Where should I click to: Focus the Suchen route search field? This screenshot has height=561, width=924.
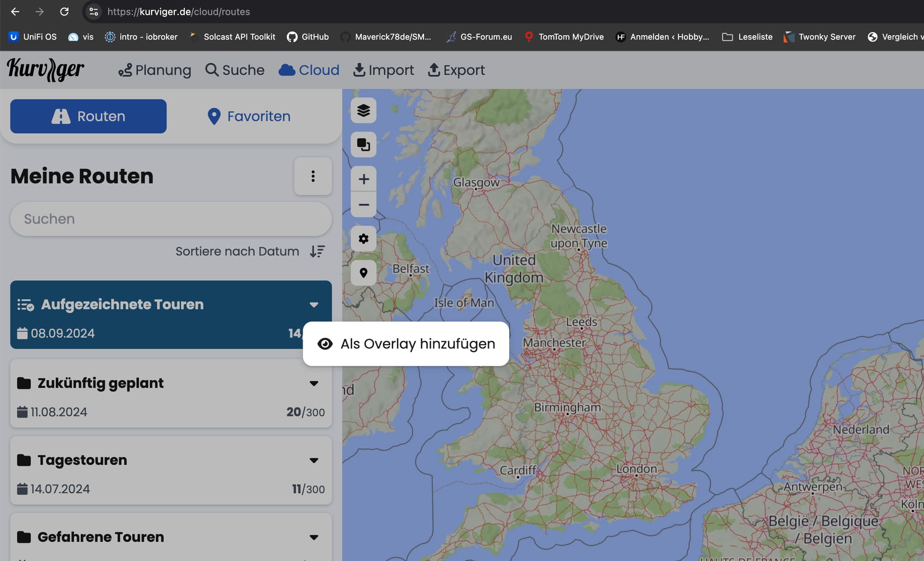pos(171,219)
